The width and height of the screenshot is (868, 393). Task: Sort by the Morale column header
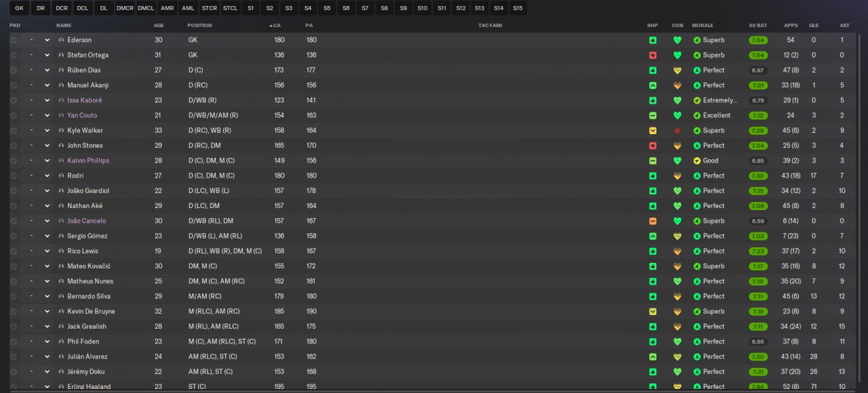tap(703, 25)
